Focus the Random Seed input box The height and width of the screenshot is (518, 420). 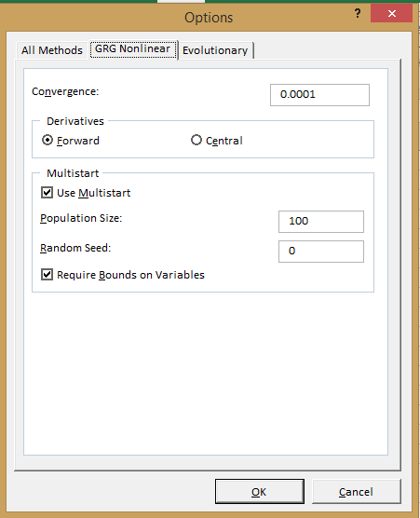[x=321, y=252]
